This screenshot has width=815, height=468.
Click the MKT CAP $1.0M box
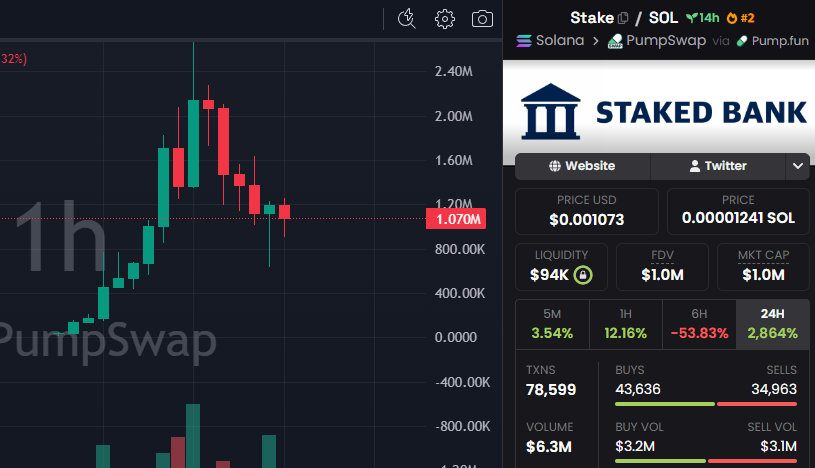pos(763,267)
